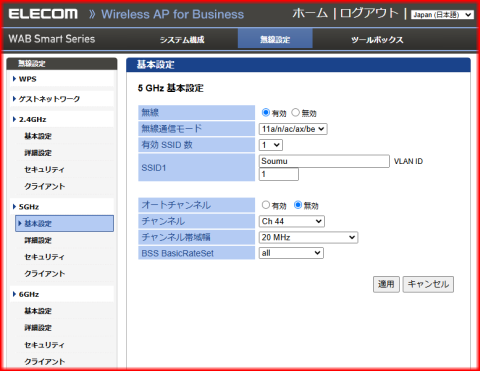Screen dimensions: 480x371
Task: Open the チャンネル Ch 44 dropdown
Action: 292,221
